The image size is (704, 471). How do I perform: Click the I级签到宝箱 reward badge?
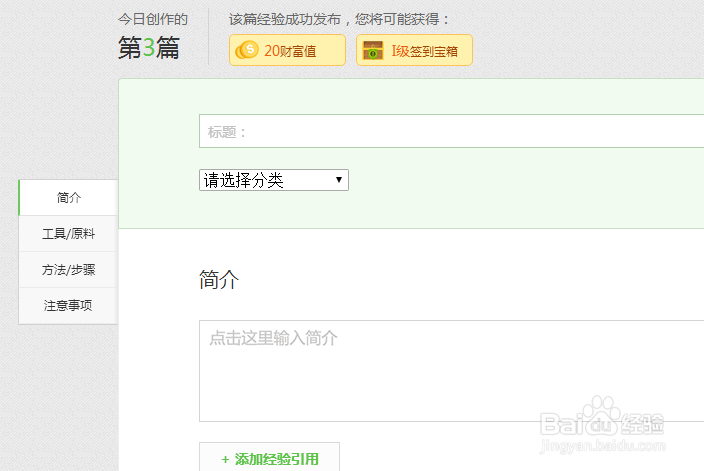point(414,50)
